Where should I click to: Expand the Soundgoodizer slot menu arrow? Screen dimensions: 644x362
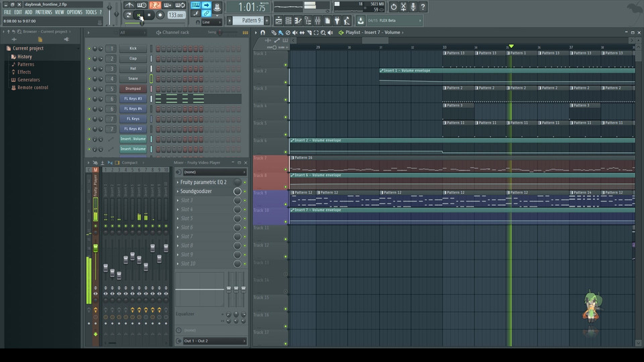[x=178, y=191]
